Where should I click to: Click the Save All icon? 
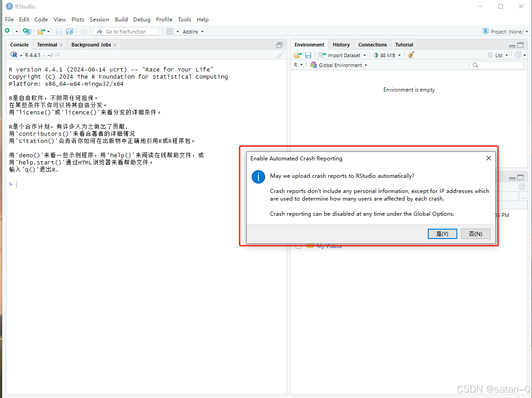click(x=70, y=32)
